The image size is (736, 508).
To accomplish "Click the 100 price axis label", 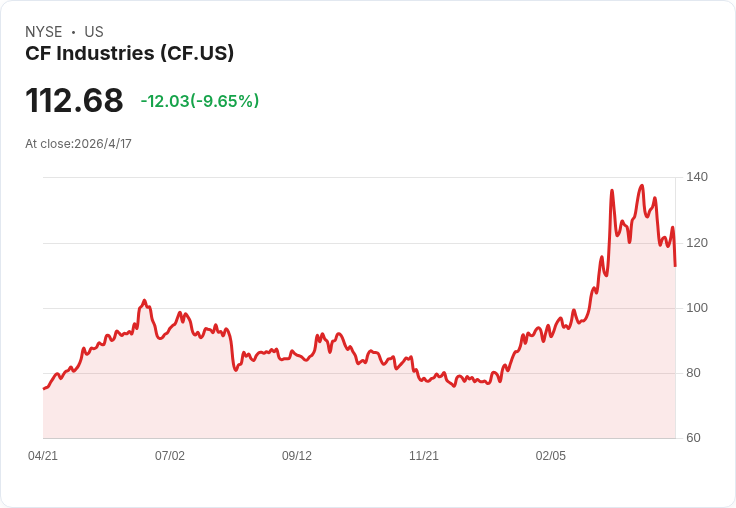I will pos(697,308).
